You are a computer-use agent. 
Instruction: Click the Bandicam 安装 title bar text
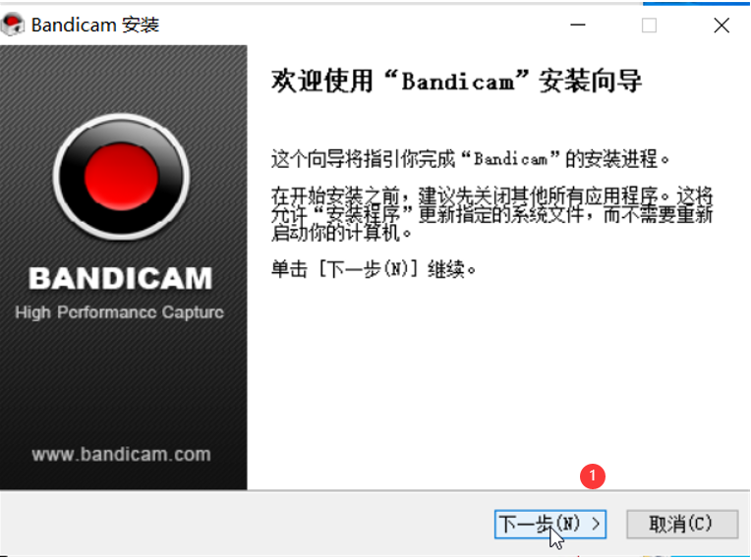point(94,25)
